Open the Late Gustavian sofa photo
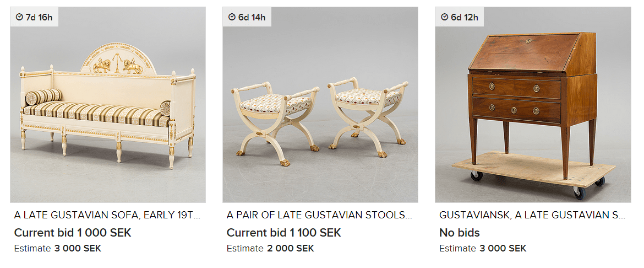This screenshot has height=268, width=644. (x=108, y=105)
